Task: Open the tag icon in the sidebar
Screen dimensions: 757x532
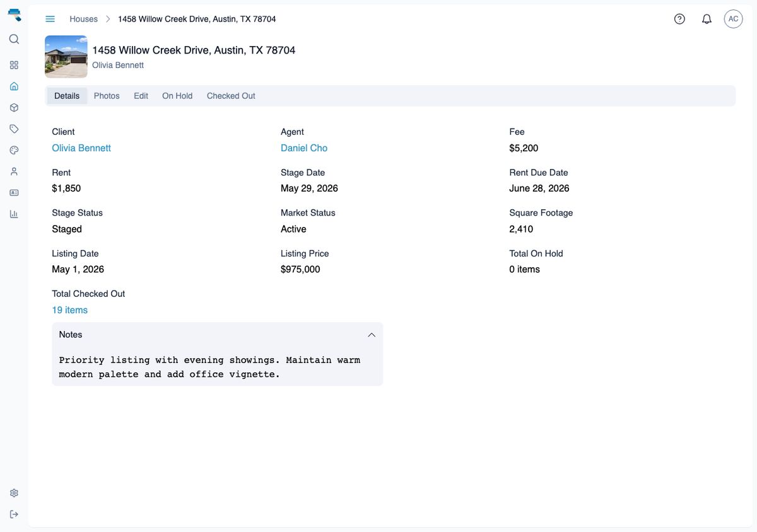Action: click(14, 129)
